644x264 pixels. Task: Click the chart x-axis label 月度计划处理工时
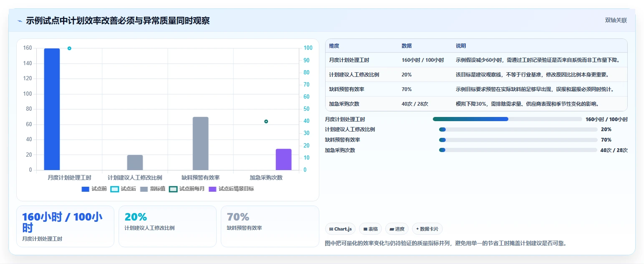click(x=69, y=178)
